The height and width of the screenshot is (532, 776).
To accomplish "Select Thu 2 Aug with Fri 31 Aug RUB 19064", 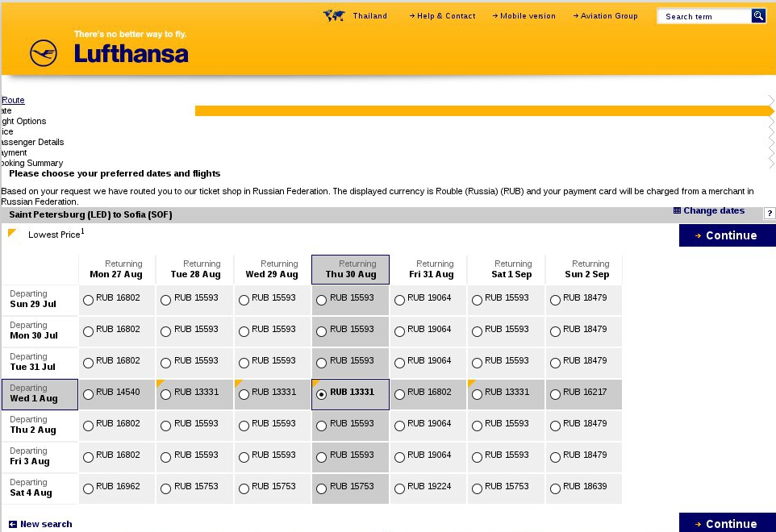I will 399,426.
